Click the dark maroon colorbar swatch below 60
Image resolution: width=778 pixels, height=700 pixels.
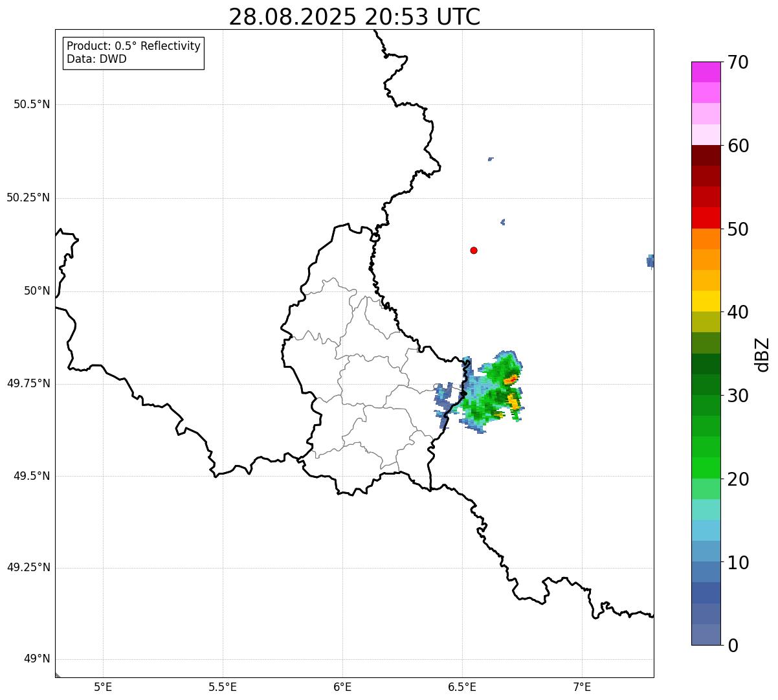tap(706, 155)
